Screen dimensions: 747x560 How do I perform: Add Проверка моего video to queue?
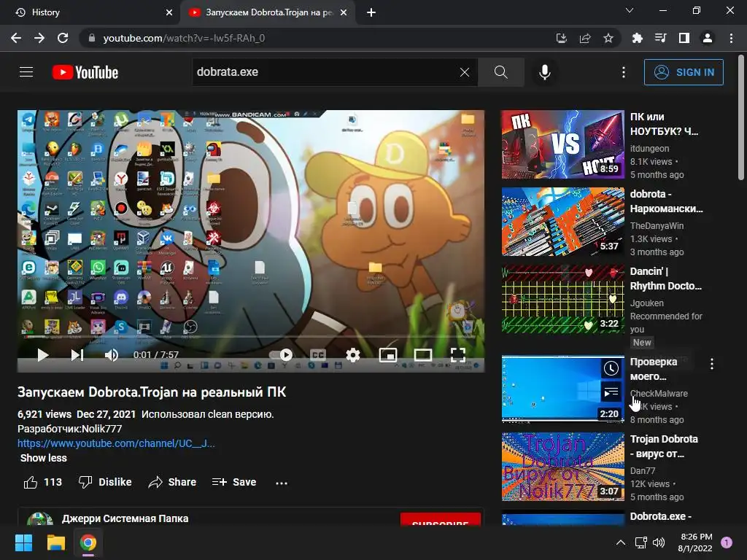click(x=611, y=392)
